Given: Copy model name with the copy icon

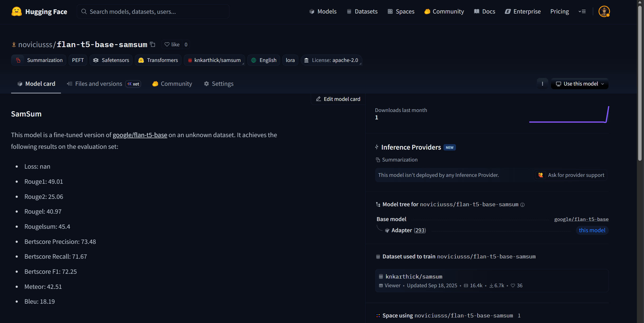Looking at the screenshot, I should tap(153, 44).
